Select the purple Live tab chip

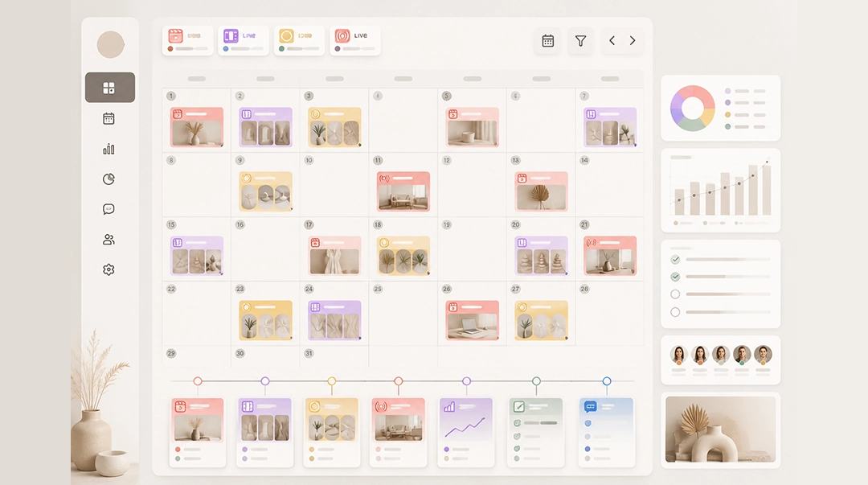(x=244, y=40)
